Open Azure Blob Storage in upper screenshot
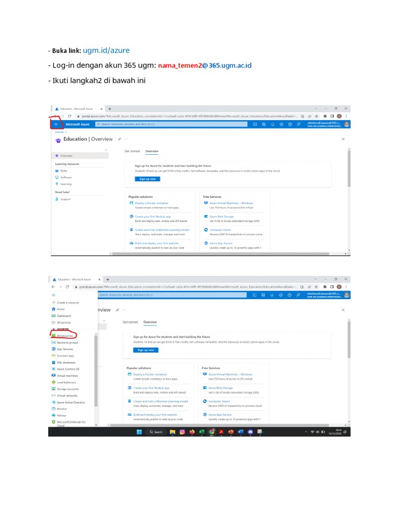This screenshot has height=532, width=399. pos(221,217)
